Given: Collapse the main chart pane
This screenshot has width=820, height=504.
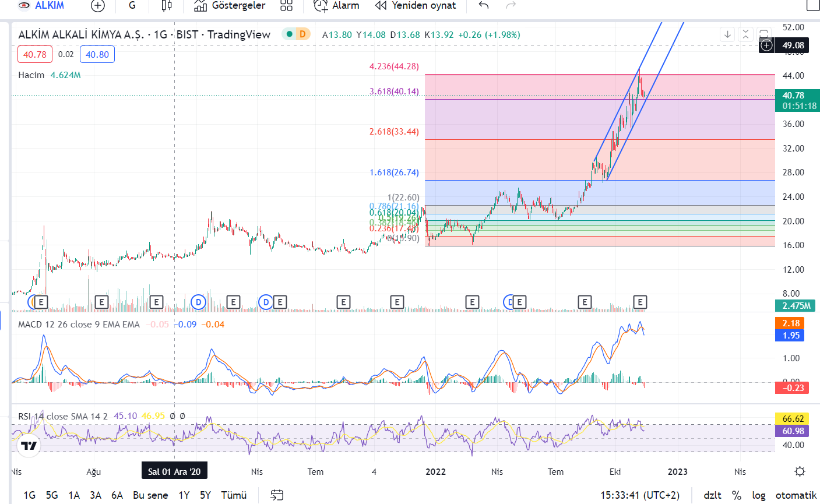Looking at the screenshot, I should coord(745,34).
